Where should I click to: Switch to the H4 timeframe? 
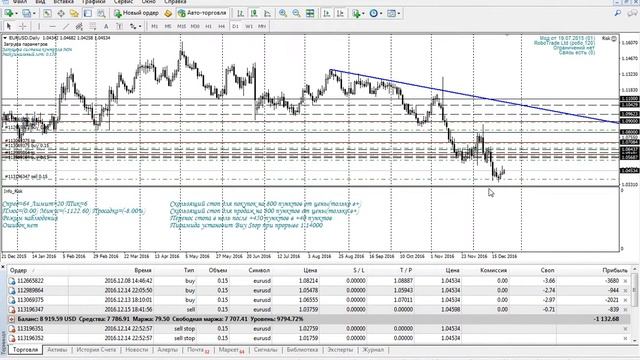(221, 27)
